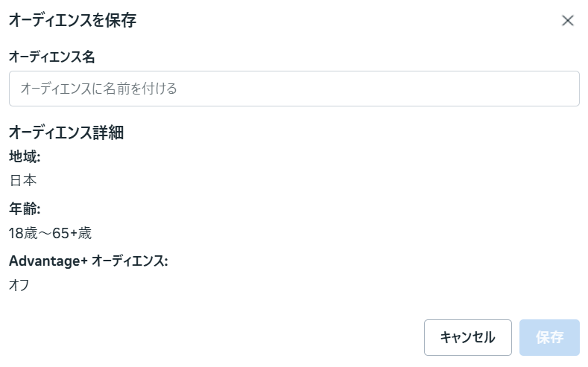Click the region detail text 日本
Image resolution: width=588 pixels, height=367 pixels.
tap(23, 180)
